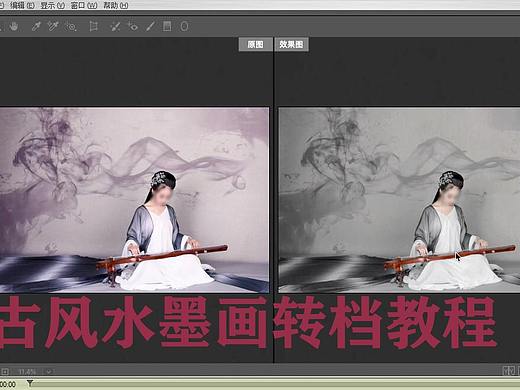Click the 原图 label button
Viewport: 520px width, 390px height.
coord(255,44)
